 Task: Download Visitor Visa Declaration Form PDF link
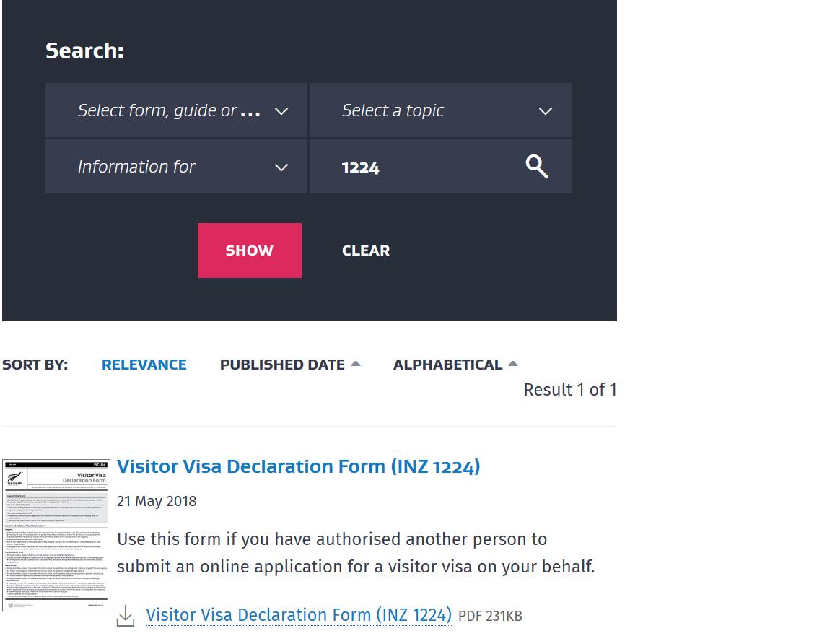coord(298,615)
